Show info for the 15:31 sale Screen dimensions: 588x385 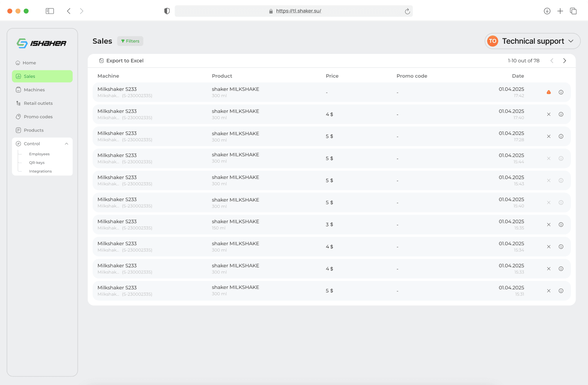tap(561, 291)
